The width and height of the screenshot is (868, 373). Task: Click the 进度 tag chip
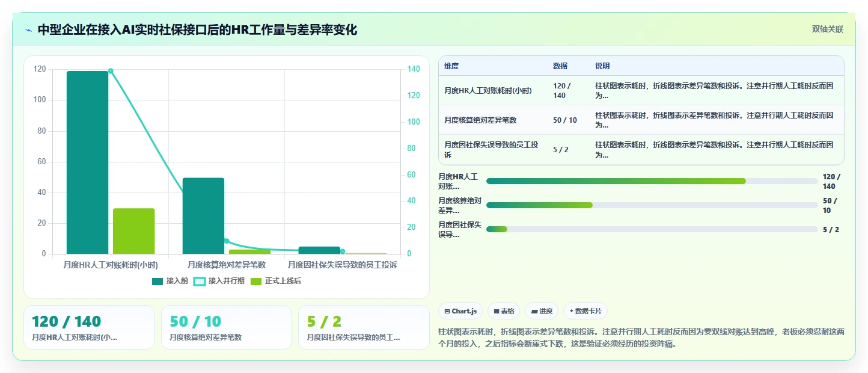542,311
